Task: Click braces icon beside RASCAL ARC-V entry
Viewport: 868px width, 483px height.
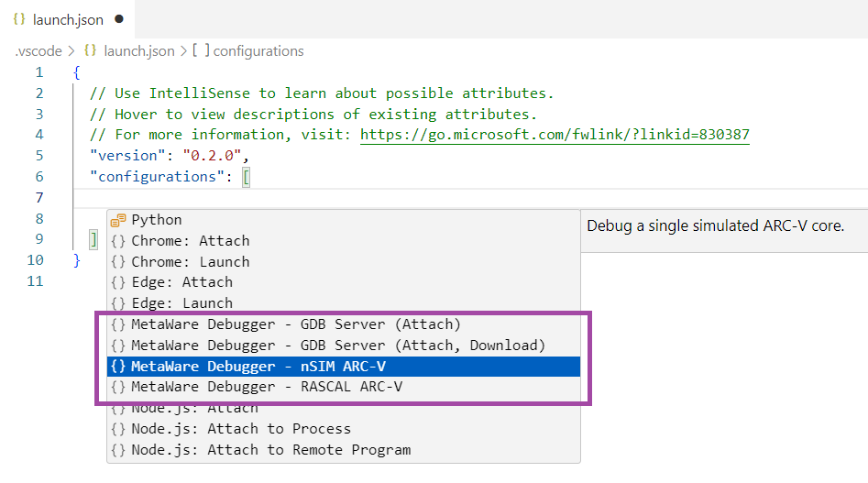Action: [118, 388]
